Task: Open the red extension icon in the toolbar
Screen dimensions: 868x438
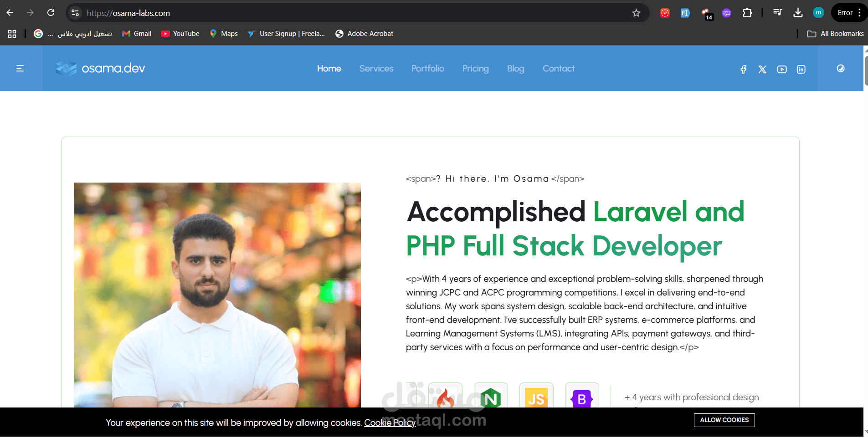Action: click(665, 13)
